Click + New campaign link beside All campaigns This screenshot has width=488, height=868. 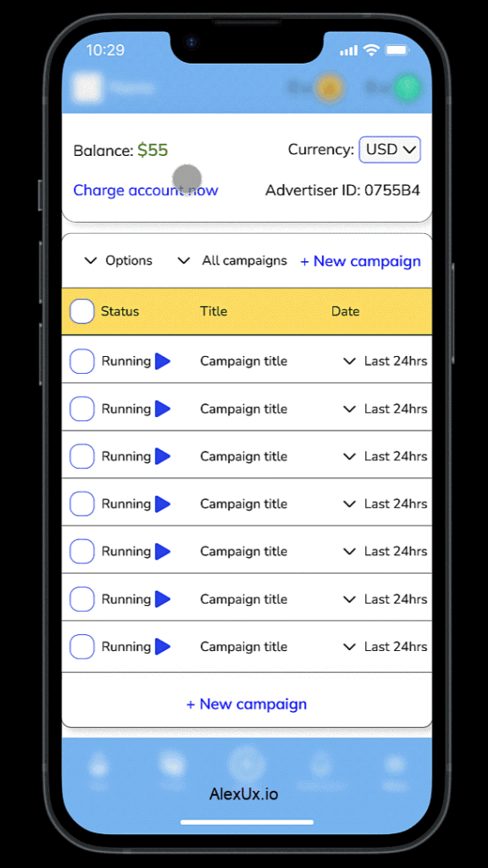coord(360,261)
